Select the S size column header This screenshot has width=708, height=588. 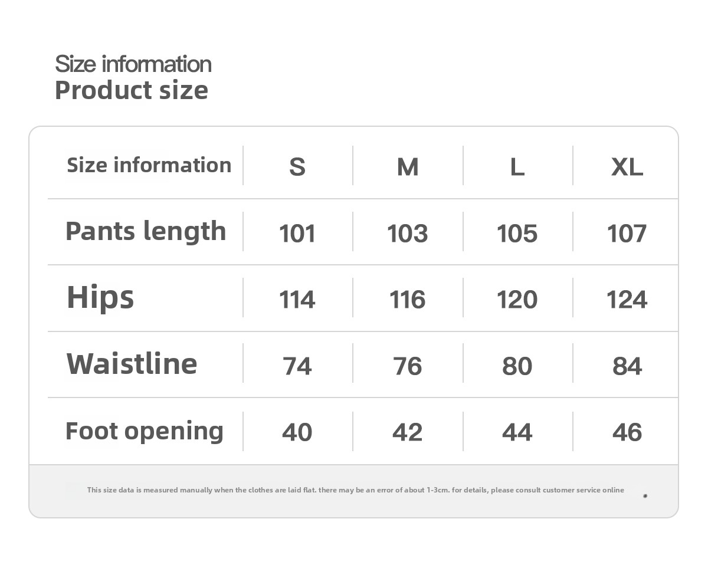pyautogui.click(x=297, y=167)
